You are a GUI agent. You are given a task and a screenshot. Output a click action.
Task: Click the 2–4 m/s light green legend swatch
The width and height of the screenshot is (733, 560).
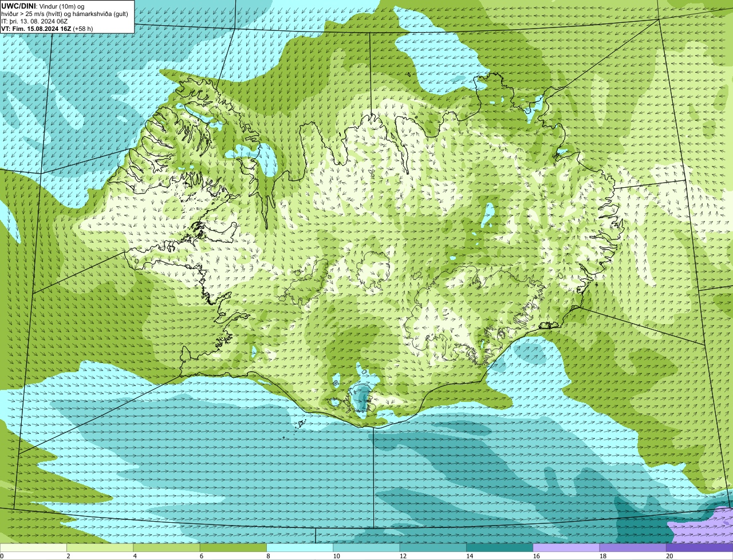(x=100, y=548)
